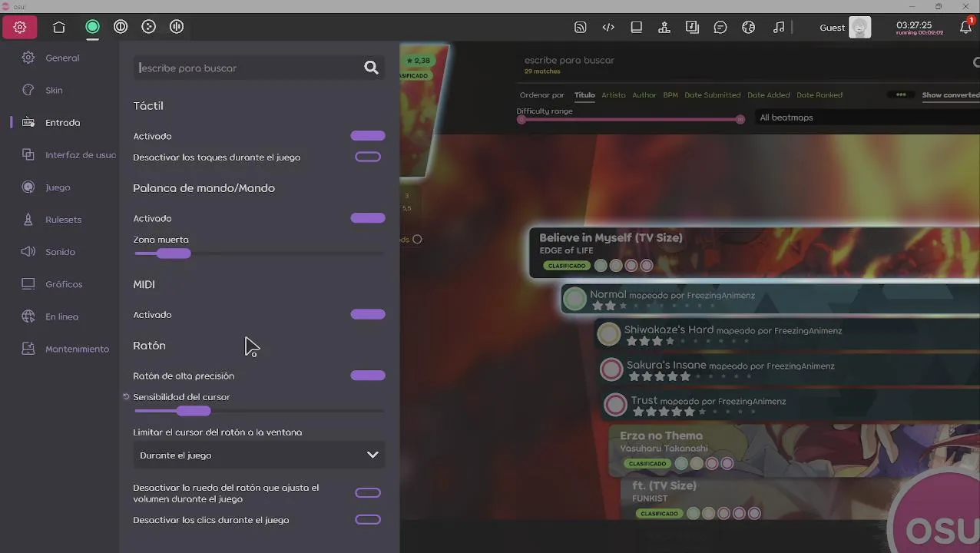Open the now playing music note icon
The image size is (980, 553).
click(779, 28)
